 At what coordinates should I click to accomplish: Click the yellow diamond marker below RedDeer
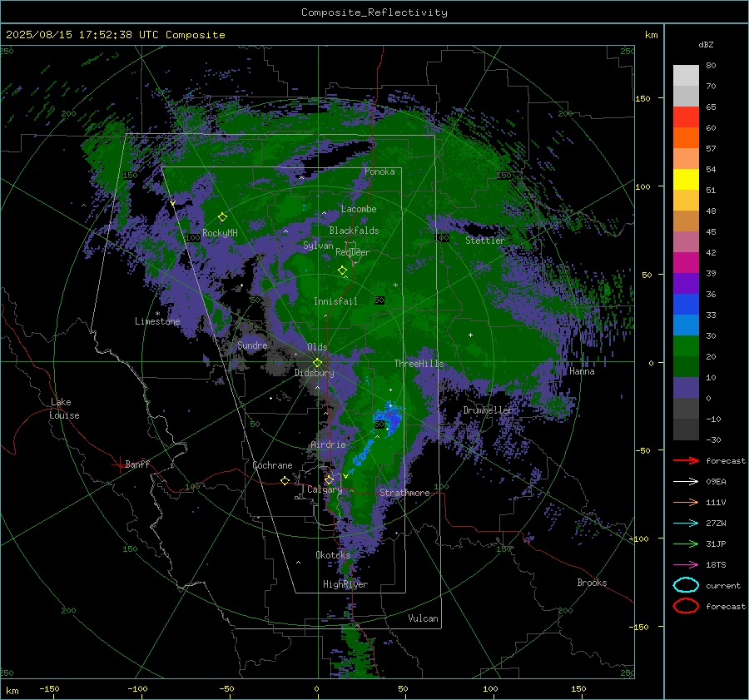click(342, 270)
